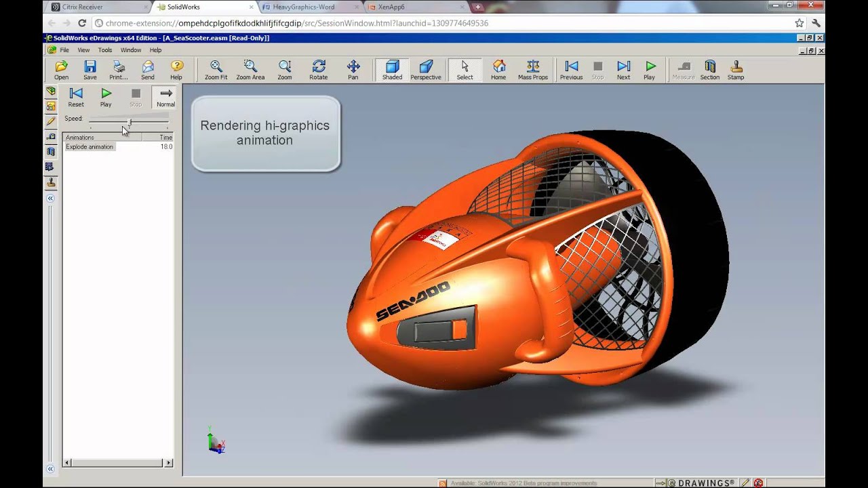Image resolution: width=868 pixels, height=488 pixels.
Task: Click the Animations column header
Action: [x=102, y=137]
